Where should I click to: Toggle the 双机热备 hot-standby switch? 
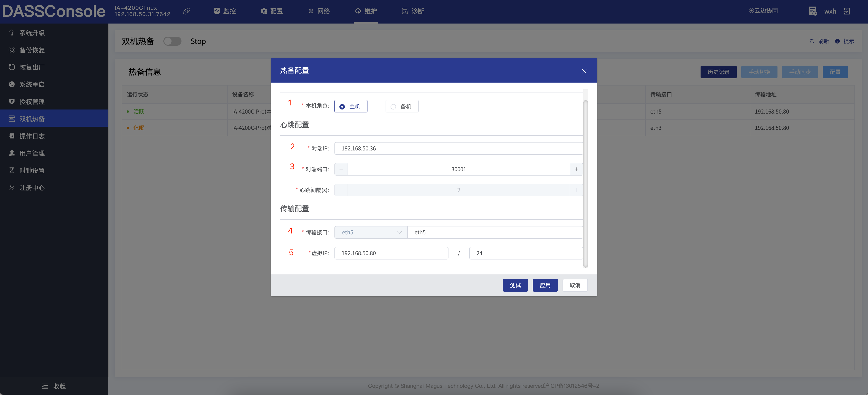[x=172, y=41]
